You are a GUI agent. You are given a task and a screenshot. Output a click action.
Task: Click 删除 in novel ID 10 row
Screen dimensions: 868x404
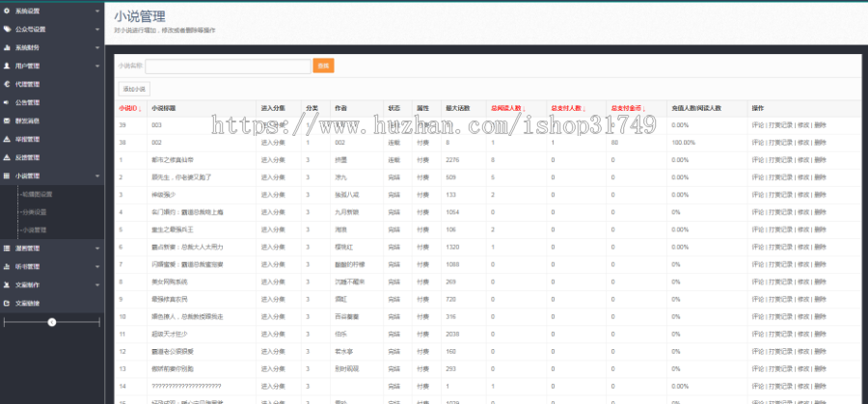click(x=821, y=317)
